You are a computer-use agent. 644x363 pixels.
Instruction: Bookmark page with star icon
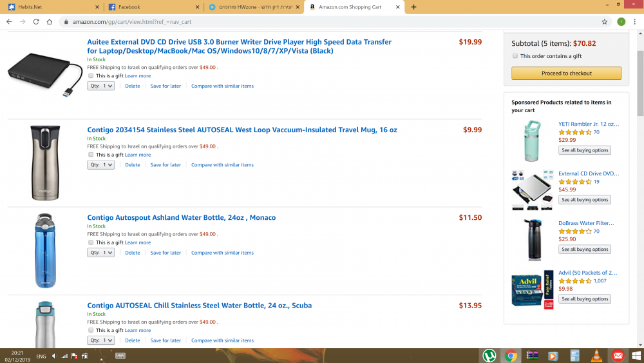pyautogui.click(x=604, y=22)
